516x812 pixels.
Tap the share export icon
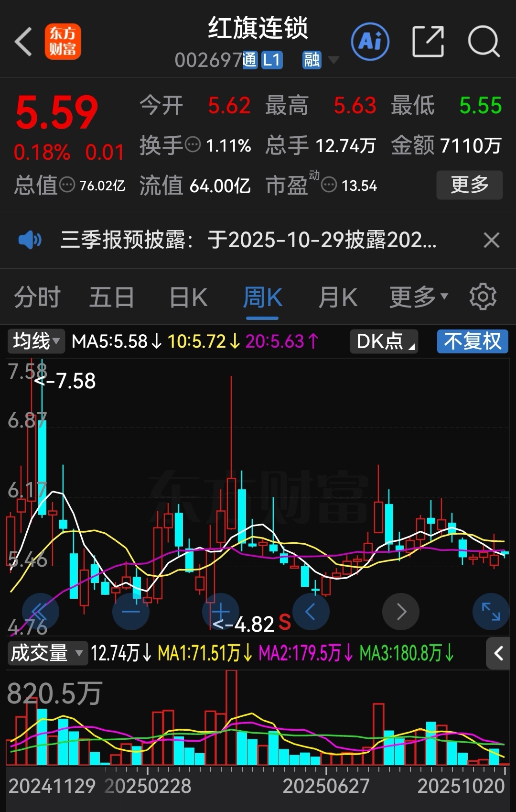(428, 42)
